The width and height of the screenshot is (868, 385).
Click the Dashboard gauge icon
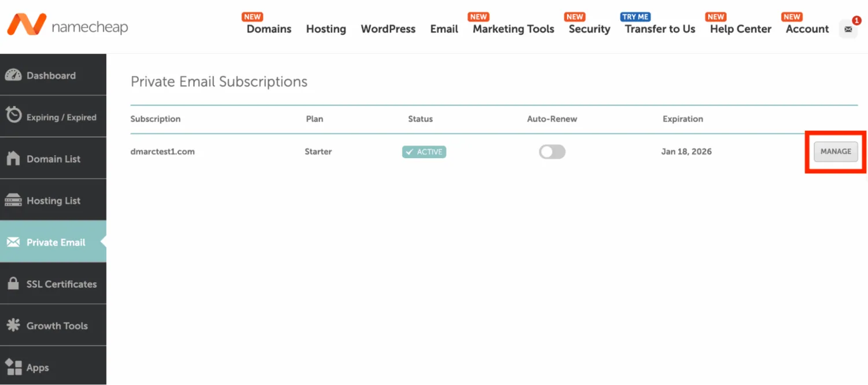tap(13, 75)
